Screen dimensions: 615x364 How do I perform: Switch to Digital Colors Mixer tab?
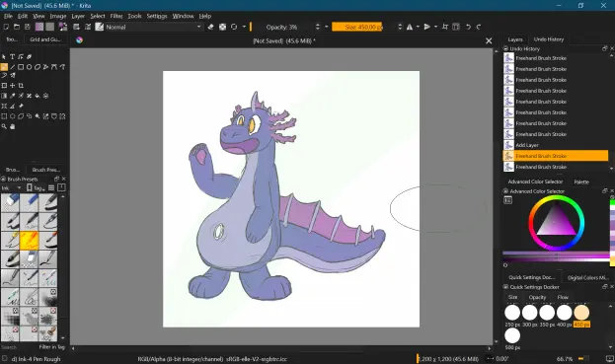point(587,277)
